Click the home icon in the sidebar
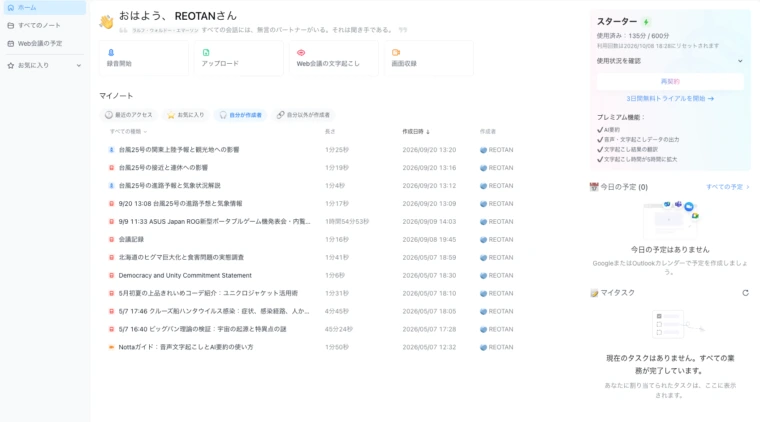Screen dimensions: 760x422 (11, 8)
